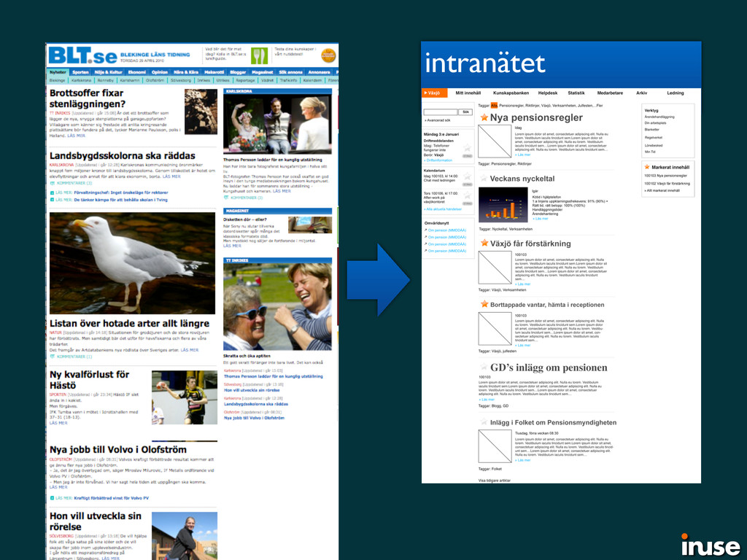Select the Karlskrona sub-navigation item
747x560 pixels.
tap(81, 80)
